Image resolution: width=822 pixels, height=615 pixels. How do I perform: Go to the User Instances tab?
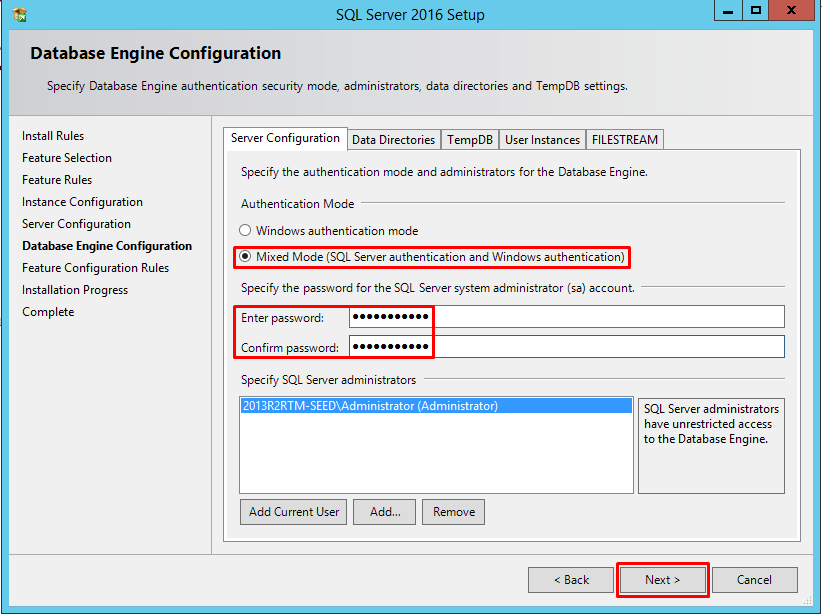coord(542,140)
